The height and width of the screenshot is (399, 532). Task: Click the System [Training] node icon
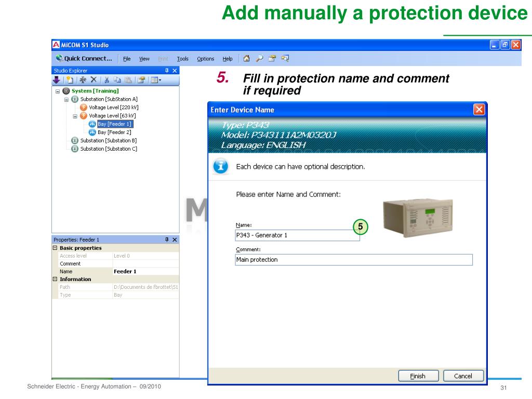pyautogui.click(x=66, y=91)
